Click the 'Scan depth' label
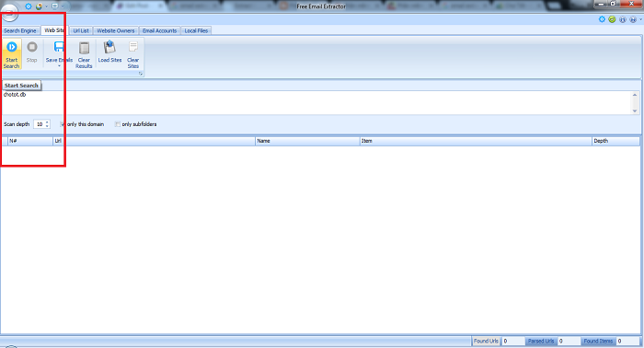The height and width of the screenshot is (348, 644). (x=17, y=124)
